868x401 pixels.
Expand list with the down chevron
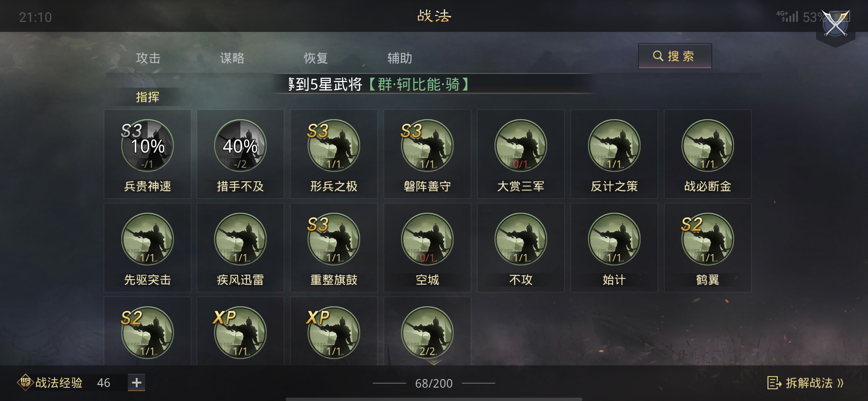(434, 362)
